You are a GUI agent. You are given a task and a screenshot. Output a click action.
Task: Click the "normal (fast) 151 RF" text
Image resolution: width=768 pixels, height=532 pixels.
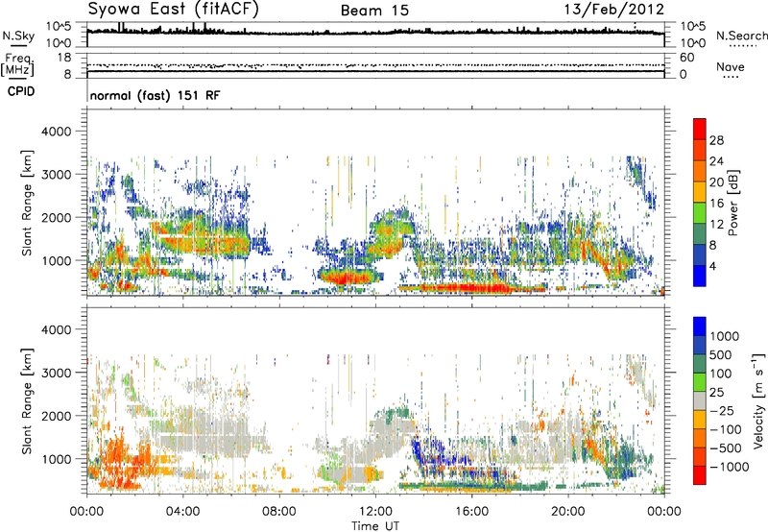[x=155, y=95]
